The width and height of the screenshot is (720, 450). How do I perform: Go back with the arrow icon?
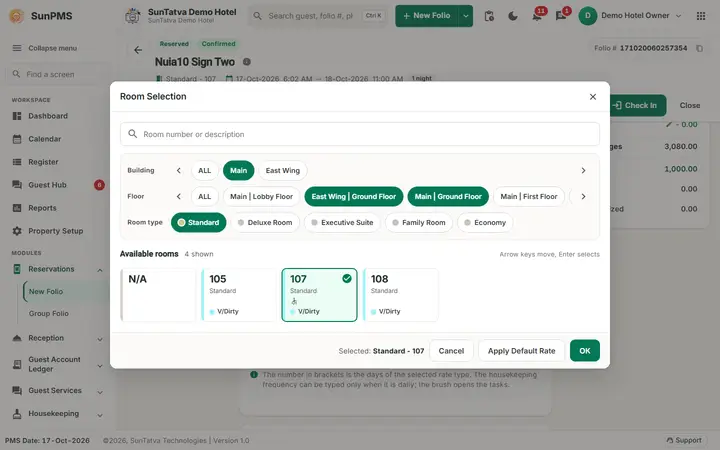[x=138, y=50]
